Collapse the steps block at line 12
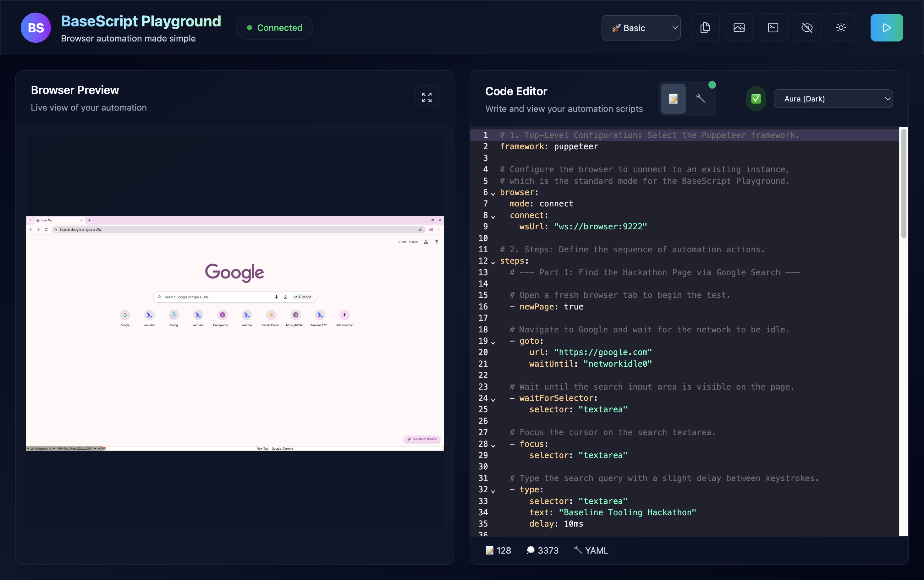Image resolution: width=924 pixels, height=580 pixels. (493, 263)
